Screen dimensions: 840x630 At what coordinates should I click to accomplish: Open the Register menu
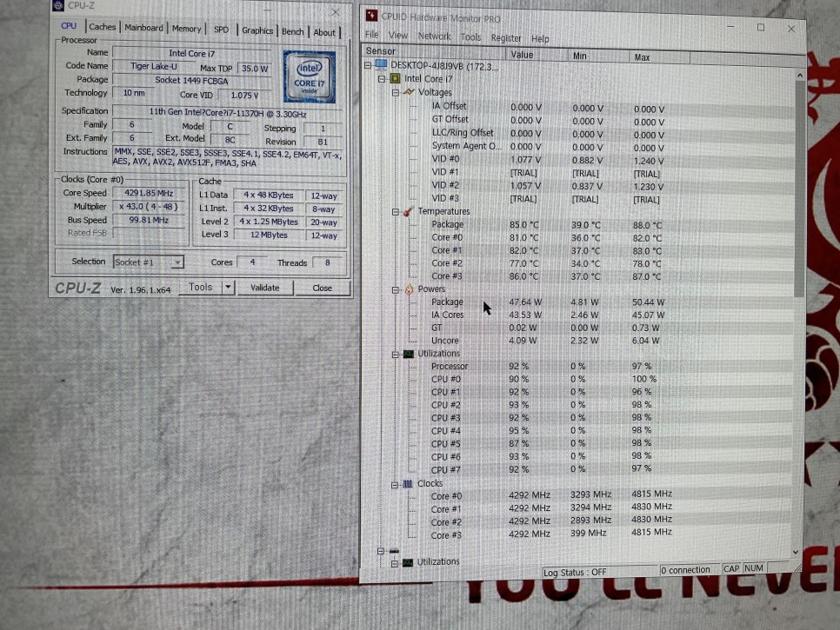(x=506, y=38)
